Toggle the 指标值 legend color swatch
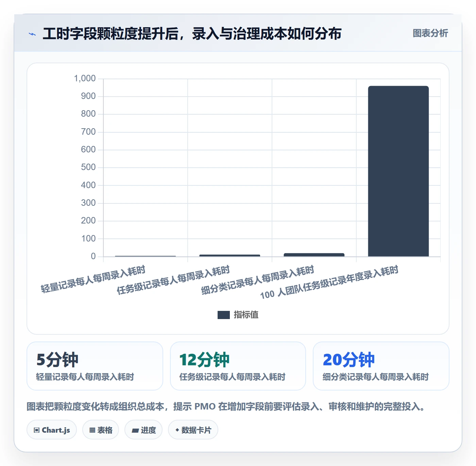Image resolution: width=476 pixels, height=466 pixels. (x=224, y=315)
